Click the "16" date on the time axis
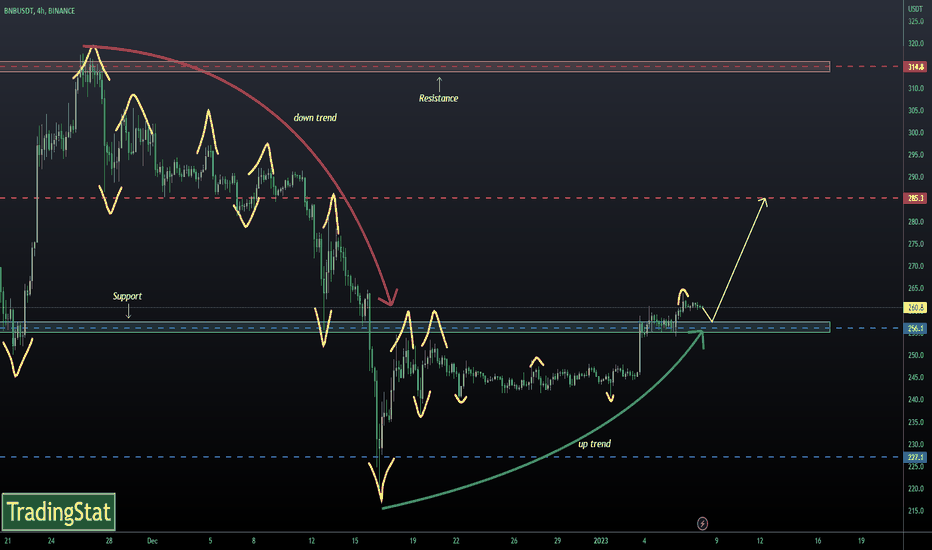The image size is (932, 550). click(x=818, y=541)
